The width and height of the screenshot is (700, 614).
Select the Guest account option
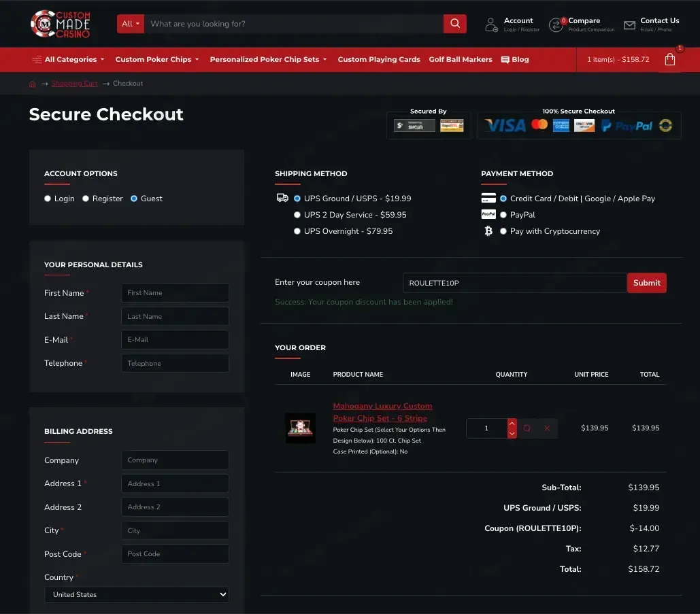[x=134, y=199]
